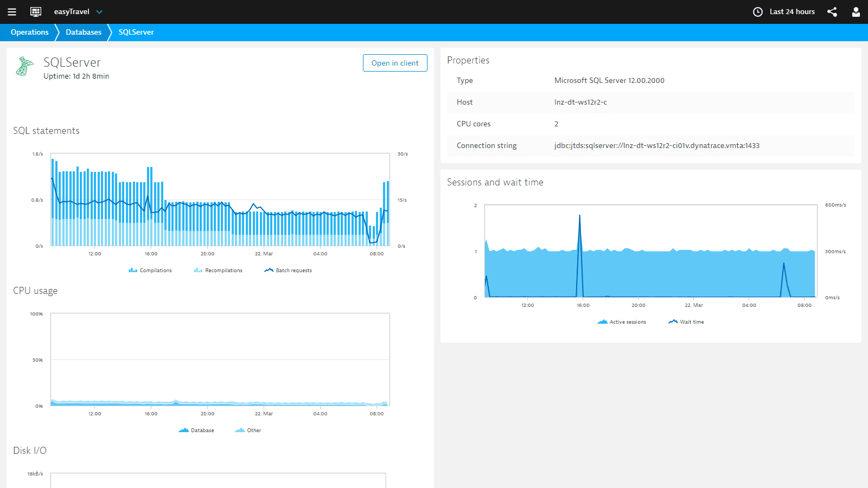This screenshot has height=488, width=868.
Task: Click the Open in client button
Action: click(x=395, y=63)
